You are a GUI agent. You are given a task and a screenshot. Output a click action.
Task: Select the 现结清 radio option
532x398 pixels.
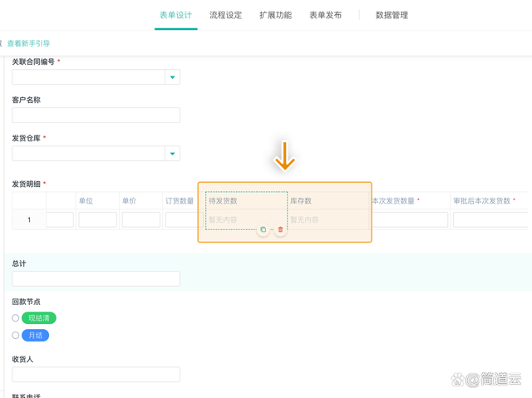click(x=16, y=318)
